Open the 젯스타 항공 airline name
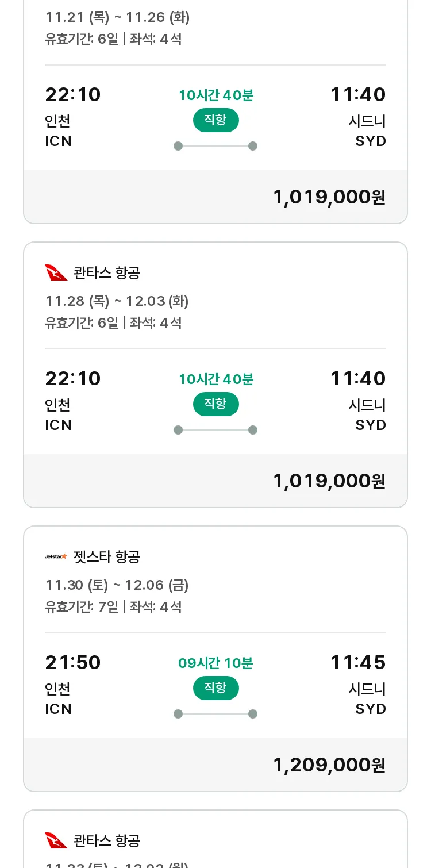The width and height of the screenshot is (431, 868). (x=107, y=556)
